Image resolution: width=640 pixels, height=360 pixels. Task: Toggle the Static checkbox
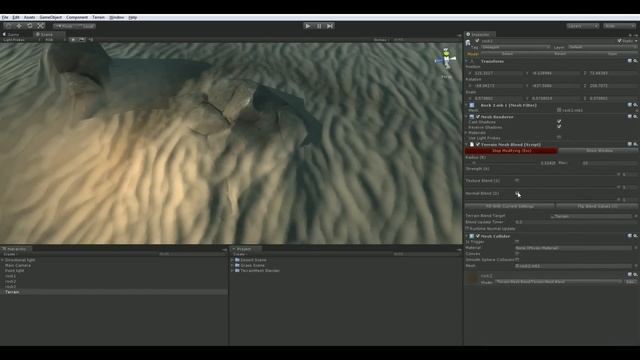pos(620,41)
